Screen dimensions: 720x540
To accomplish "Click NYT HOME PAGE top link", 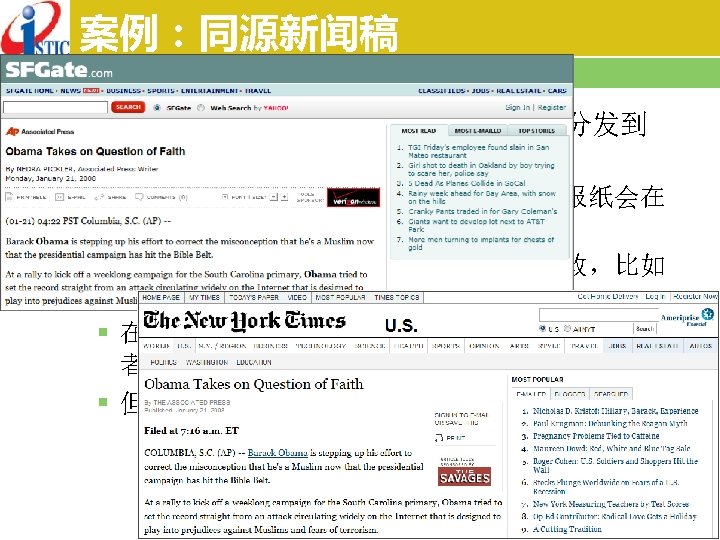I will [161, 298].
